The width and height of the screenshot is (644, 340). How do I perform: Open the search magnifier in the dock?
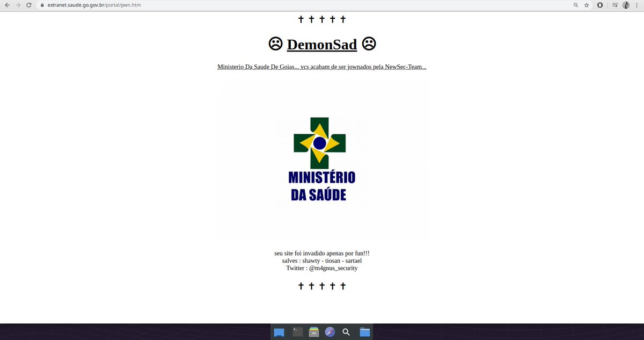pos(346,332)
